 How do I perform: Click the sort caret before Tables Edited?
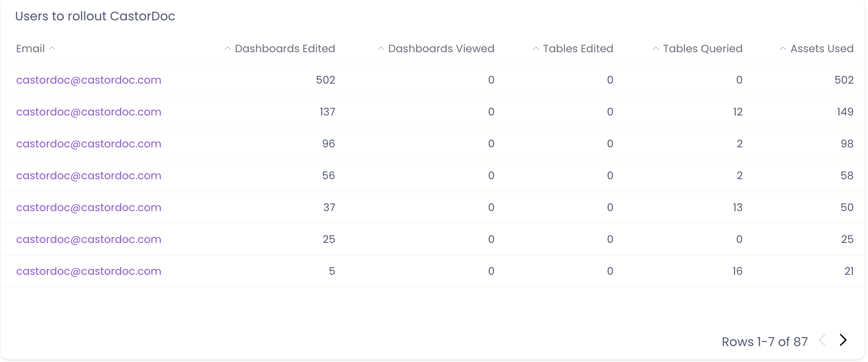point(536,49)
